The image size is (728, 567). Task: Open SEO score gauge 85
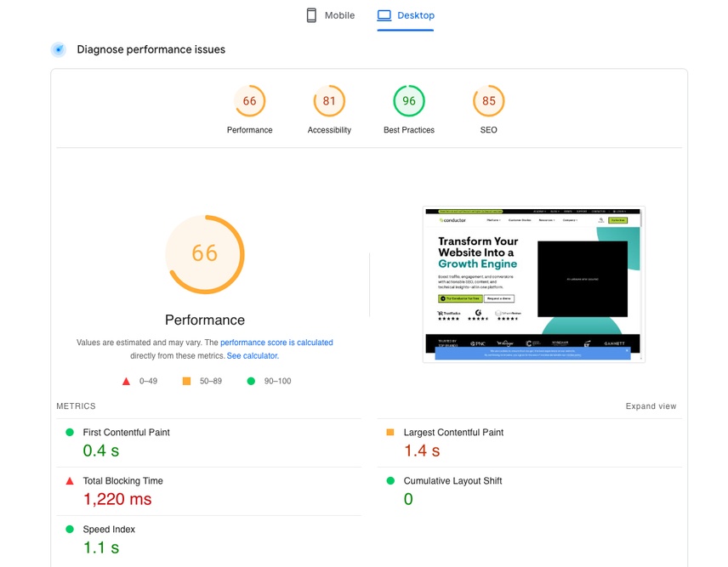coord(488,100)
